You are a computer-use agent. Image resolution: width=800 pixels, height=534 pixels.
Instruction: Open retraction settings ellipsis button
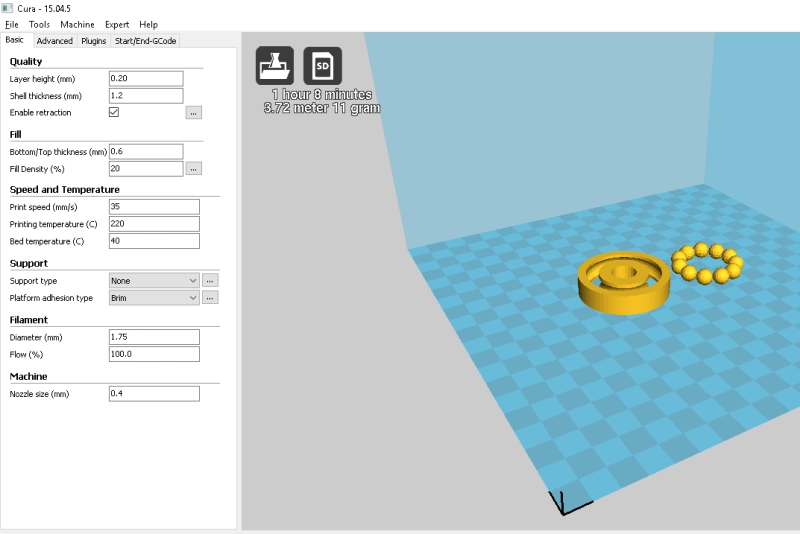point(193,113)
